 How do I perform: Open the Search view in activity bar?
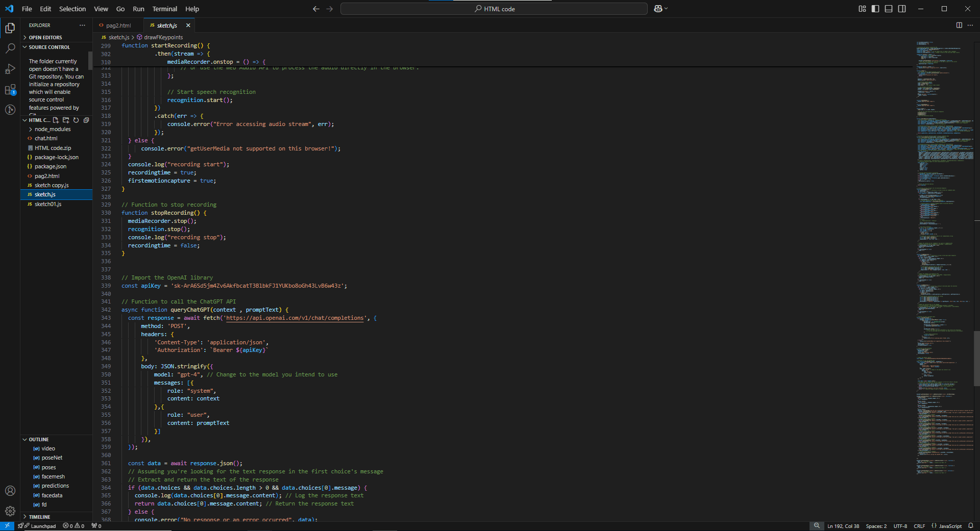point(10,48)
